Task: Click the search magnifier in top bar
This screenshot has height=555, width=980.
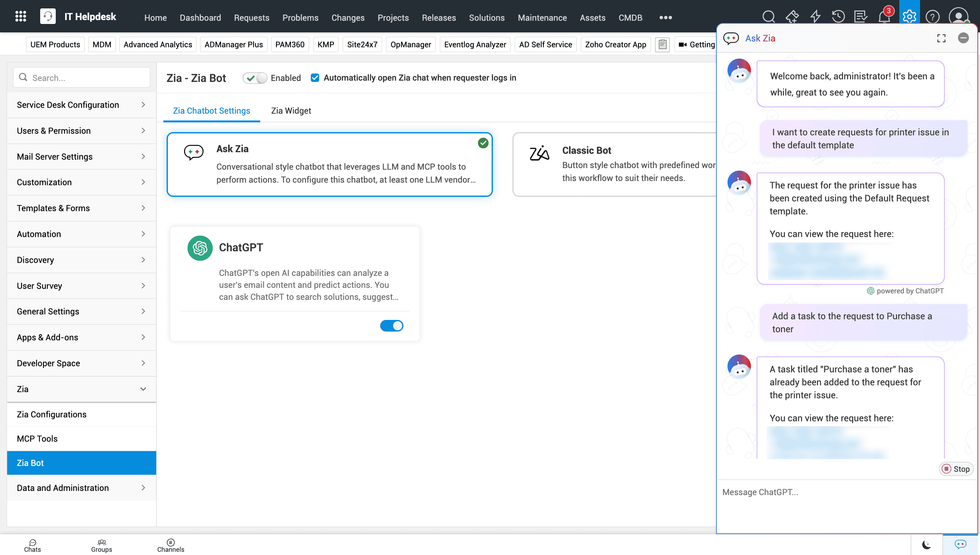Action: pyautogui.click(x=768, y=17)
